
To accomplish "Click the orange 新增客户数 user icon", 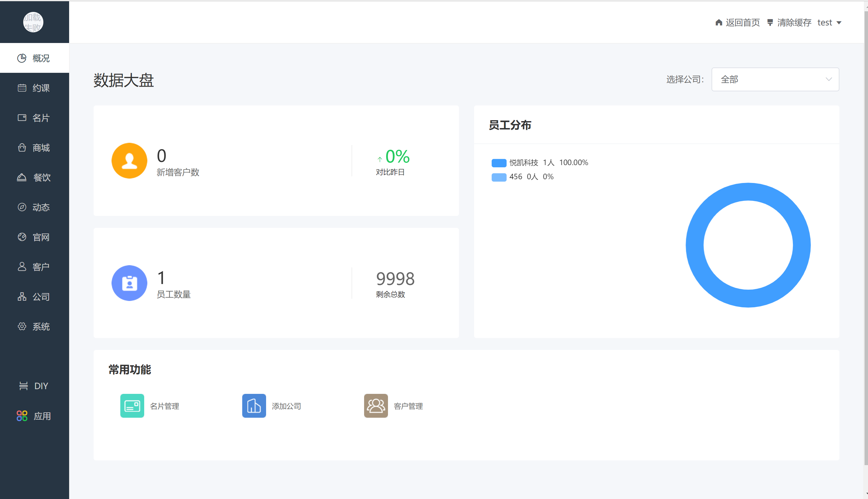I will (x=129, y=160).
